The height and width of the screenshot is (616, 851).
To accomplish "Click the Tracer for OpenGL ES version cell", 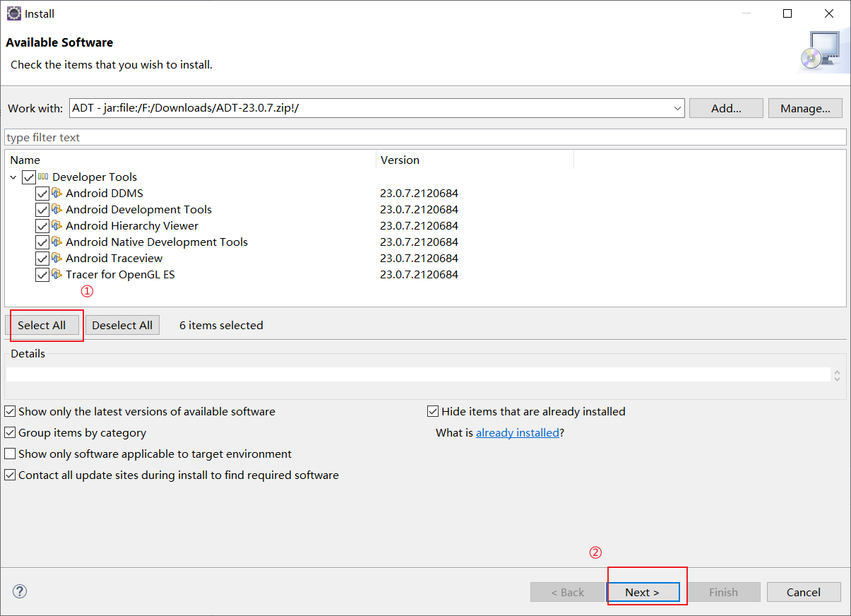I will click(419, 274).
